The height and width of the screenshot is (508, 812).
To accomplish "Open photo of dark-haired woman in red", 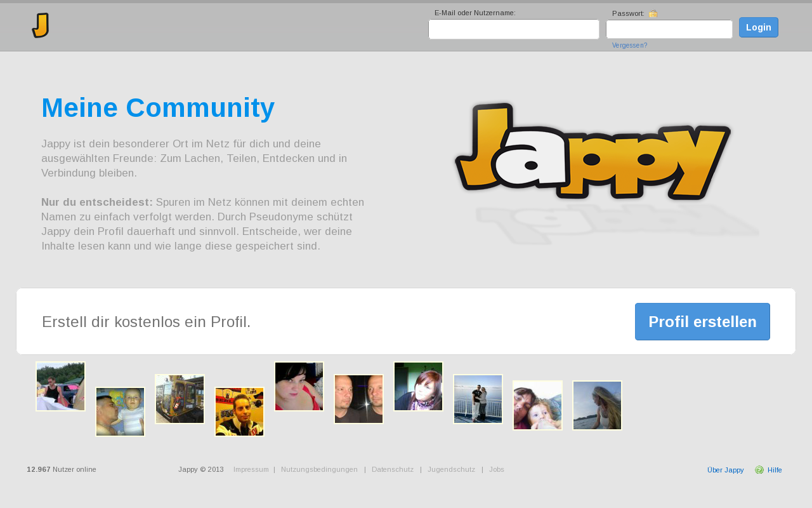I will (299, 387).
